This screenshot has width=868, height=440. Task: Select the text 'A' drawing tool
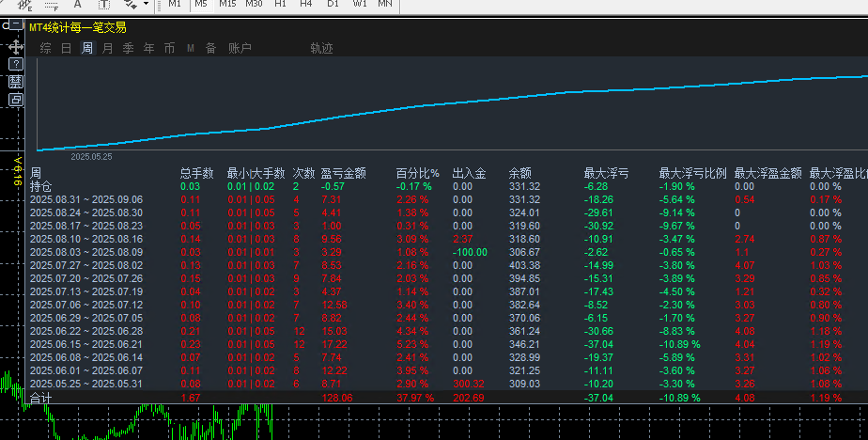[x=78, y=5]
